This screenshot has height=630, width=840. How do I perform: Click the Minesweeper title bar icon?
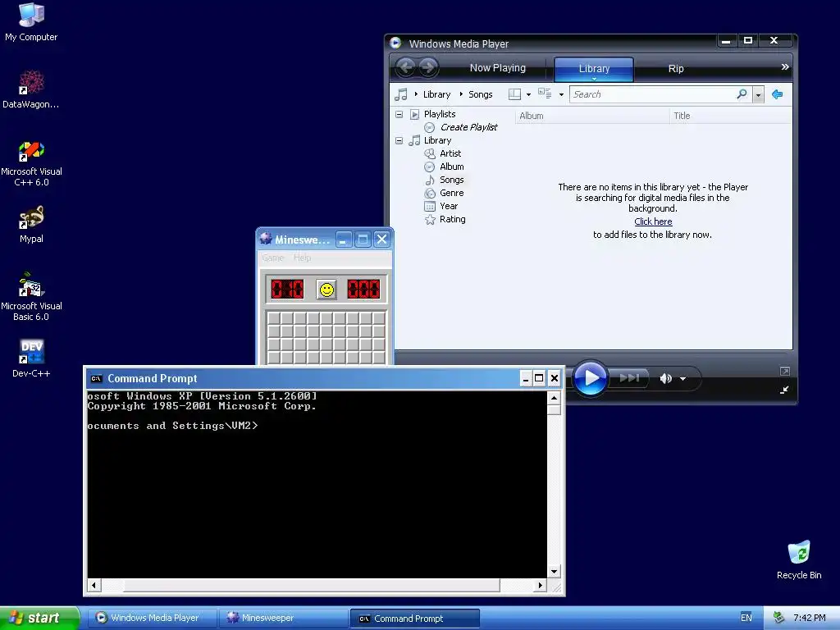click(266, 239)
